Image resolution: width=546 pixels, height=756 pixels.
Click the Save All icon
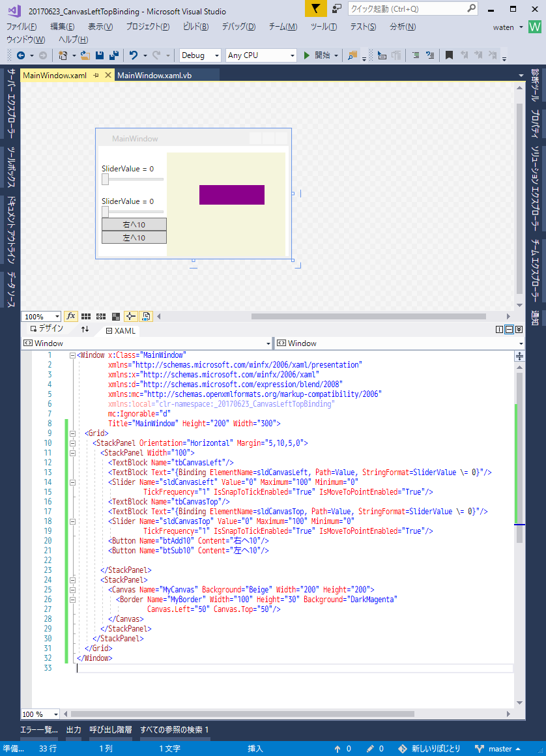[114, 55]
